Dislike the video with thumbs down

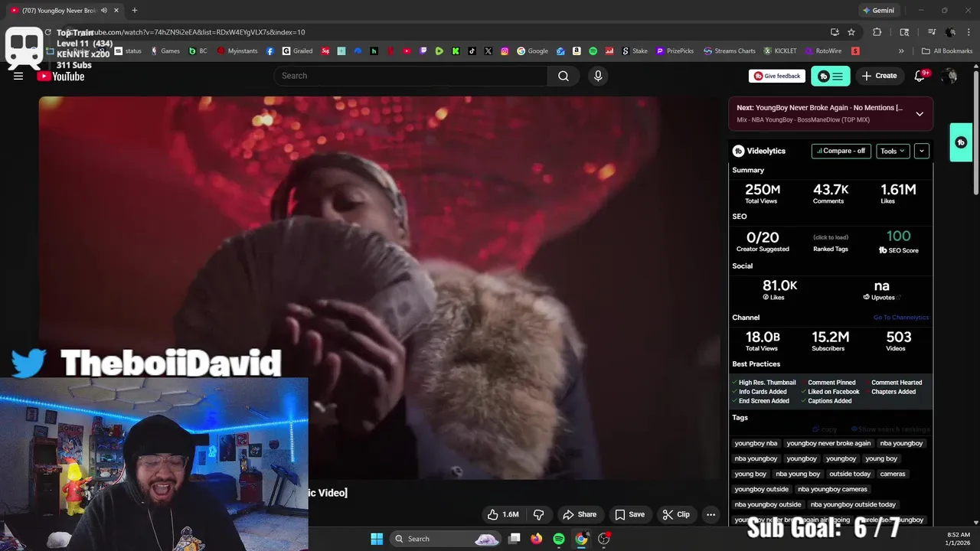pyautogui.click(x=538, y=514)
